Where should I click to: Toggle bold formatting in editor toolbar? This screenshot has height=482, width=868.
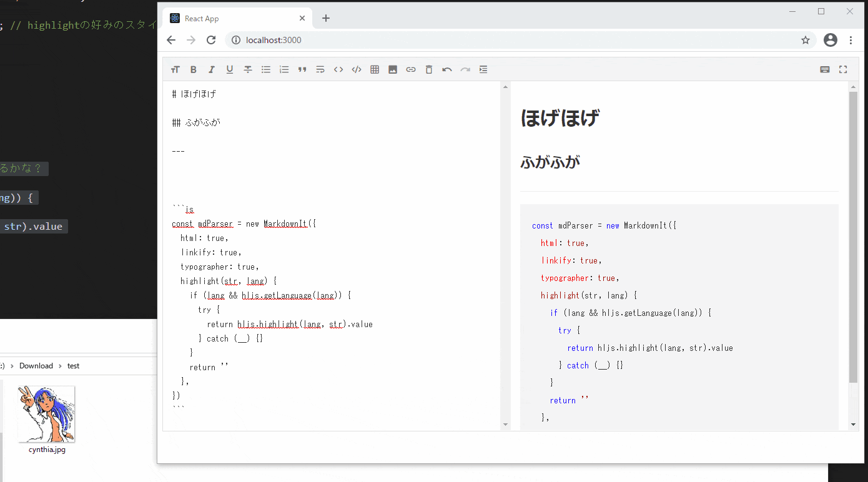(194, 69)
